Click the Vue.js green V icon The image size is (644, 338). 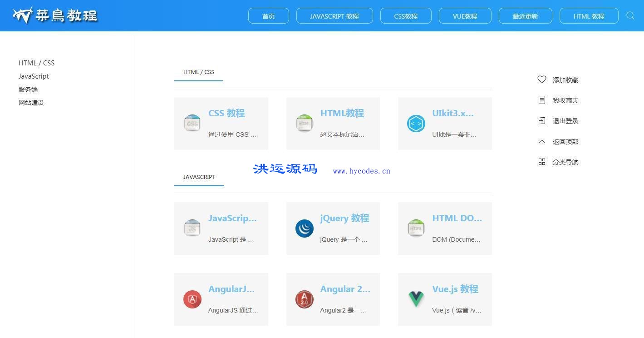416,299
